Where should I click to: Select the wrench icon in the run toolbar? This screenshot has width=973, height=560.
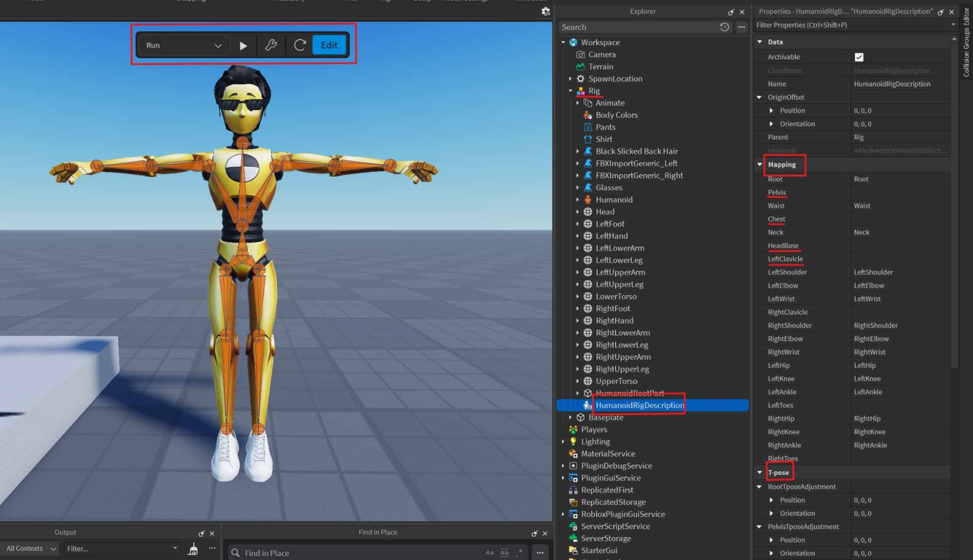[272, 45]
